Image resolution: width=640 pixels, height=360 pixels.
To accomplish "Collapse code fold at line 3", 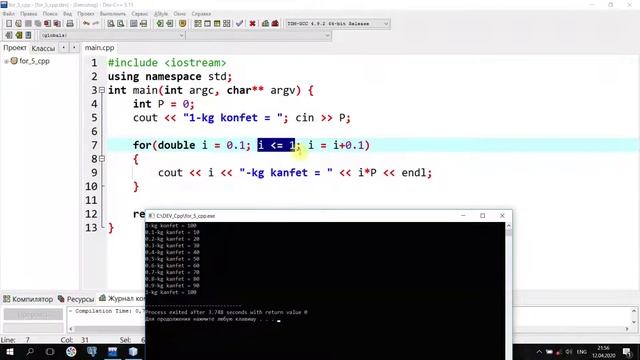I will coord(102,90).
